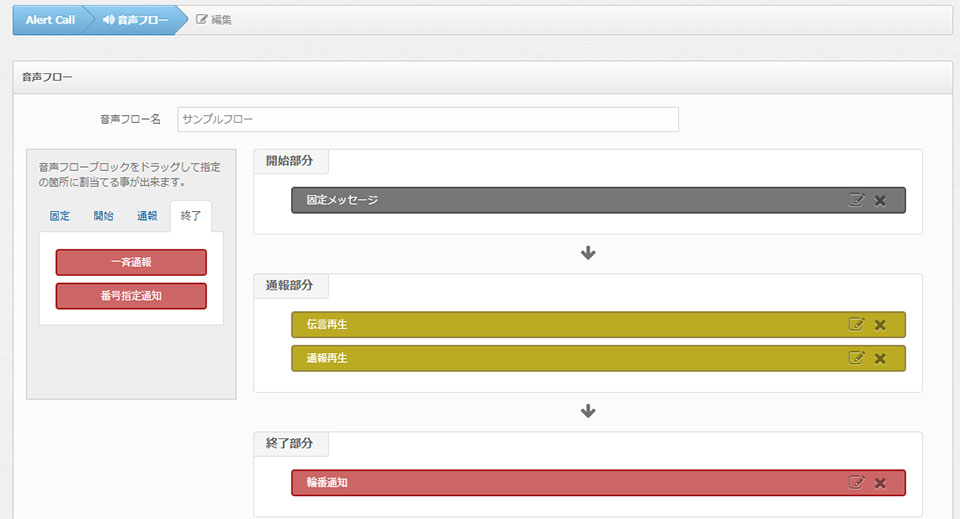Select the 伝言再生 block bar
This screenshot has width=960, height=519.
[598, 324]
